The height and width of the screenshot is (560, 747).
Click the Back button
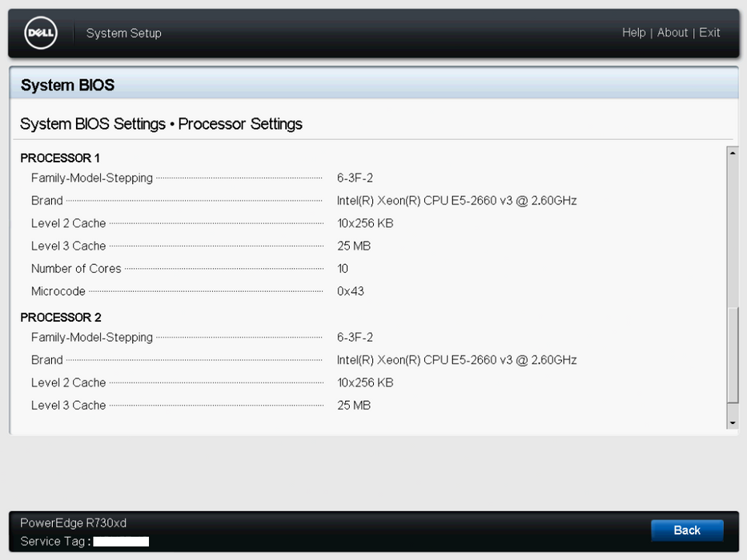(x=687, y=530)
